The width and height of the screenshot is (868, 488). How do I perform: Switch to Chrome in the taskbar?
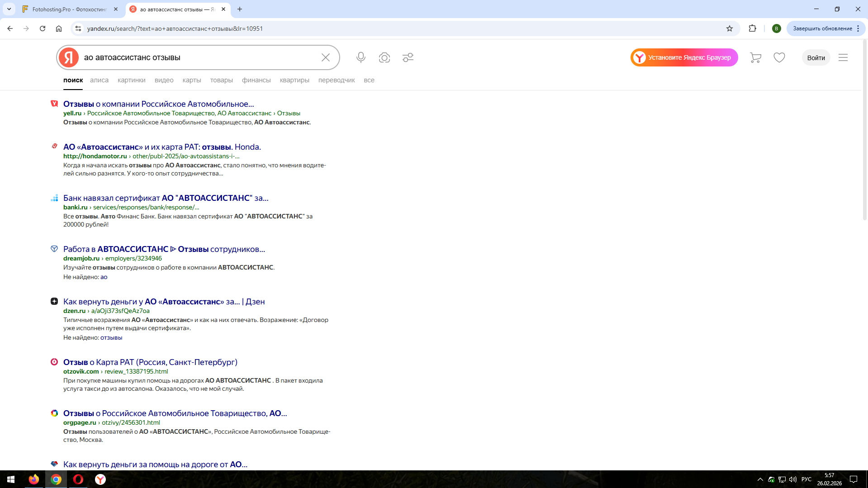(56, 479)
